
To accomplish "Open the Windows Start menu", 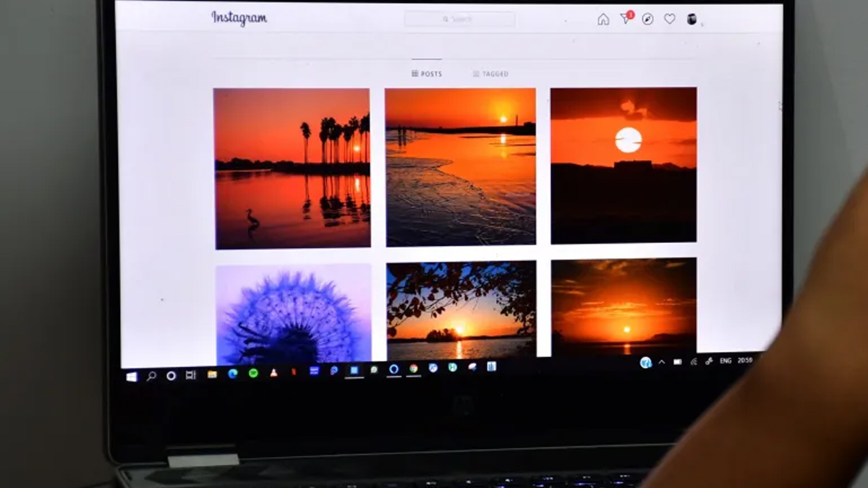I will click(132, 377).
